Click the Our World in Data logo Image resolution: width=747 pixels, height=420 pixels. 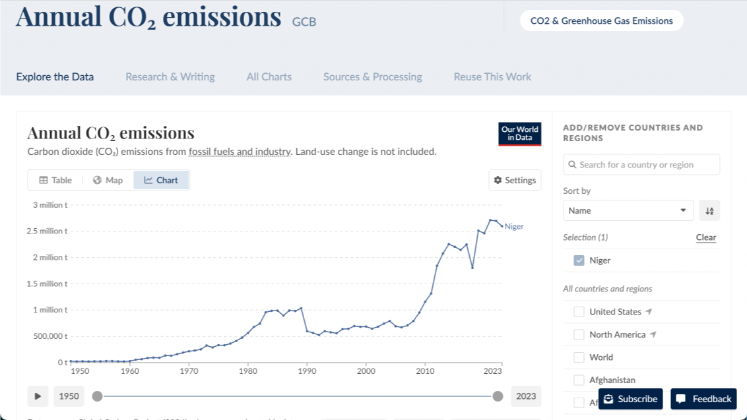(x=519, y=134)
